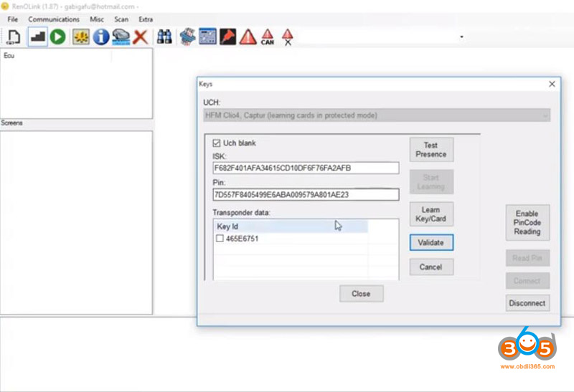This screenshot has width=574, height=392.
Task: Click the new document toolbar icon
Action: [x=14, y=36]
